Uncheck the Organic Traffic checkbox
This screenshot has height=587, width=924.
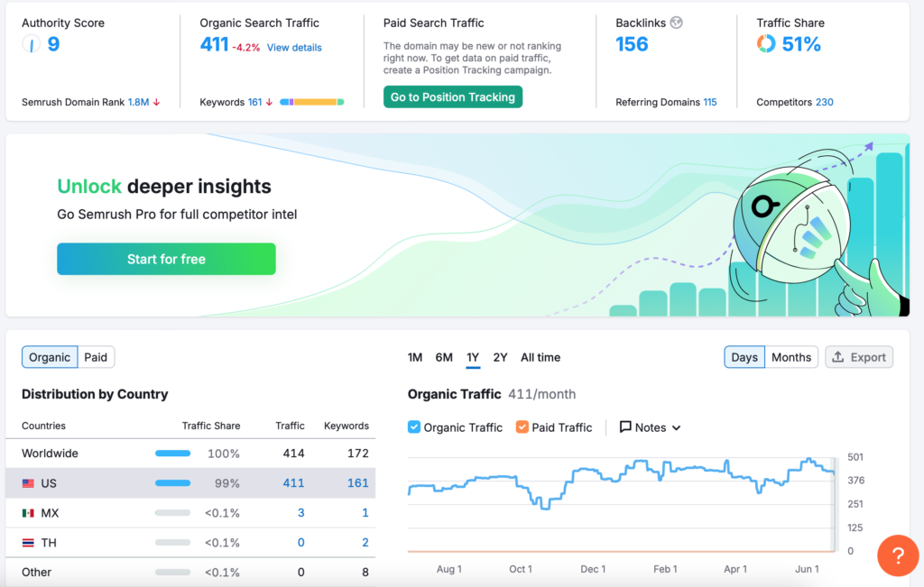click(414, 427)
